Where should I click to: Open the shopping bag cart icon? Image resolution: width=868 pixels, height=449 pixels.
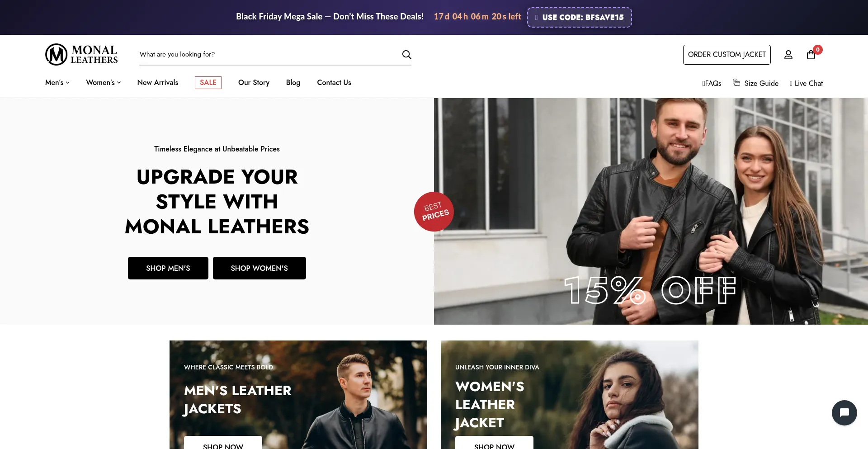click(811, 55)
